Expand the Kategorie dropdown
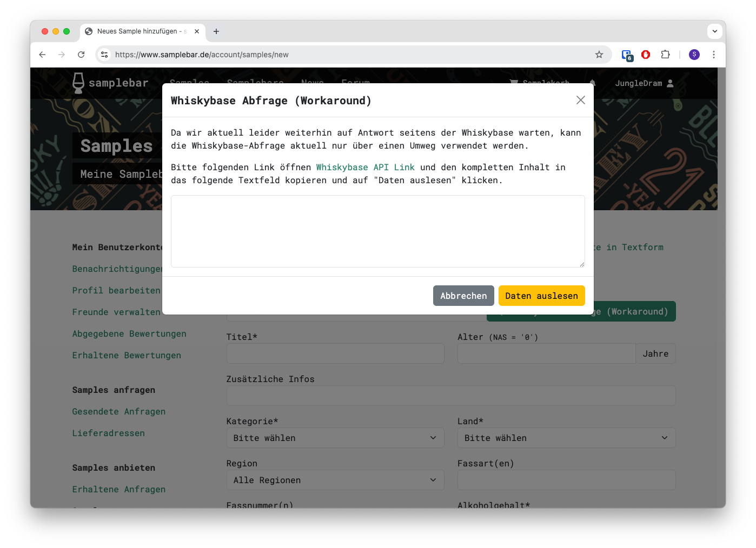The width and height of the screenshot is (756, 548). coord(335,438)
